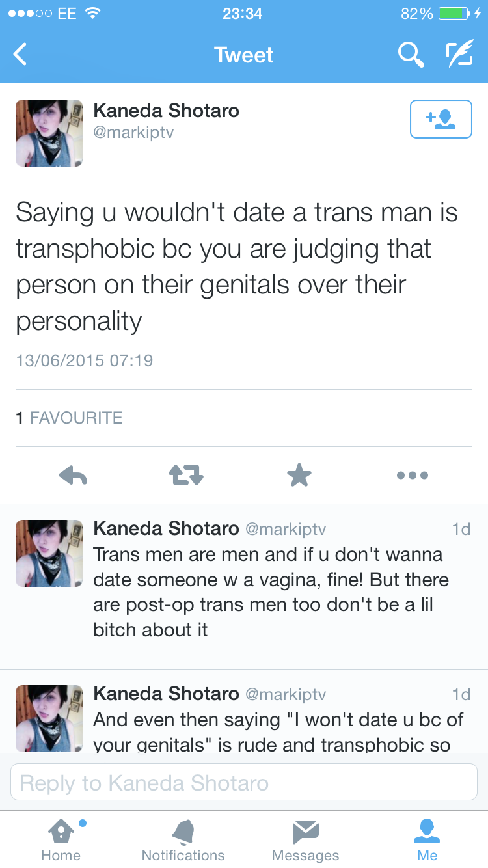Tap the back arrow in header
The image size is (488, 868).
pyautogui.click(x=21, y=55)
